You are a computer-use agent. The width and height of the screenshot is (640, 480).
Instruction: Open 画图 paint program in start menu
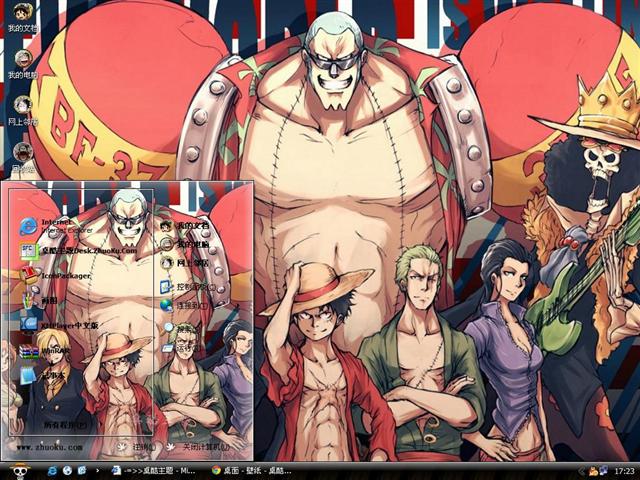click(39, 300)
